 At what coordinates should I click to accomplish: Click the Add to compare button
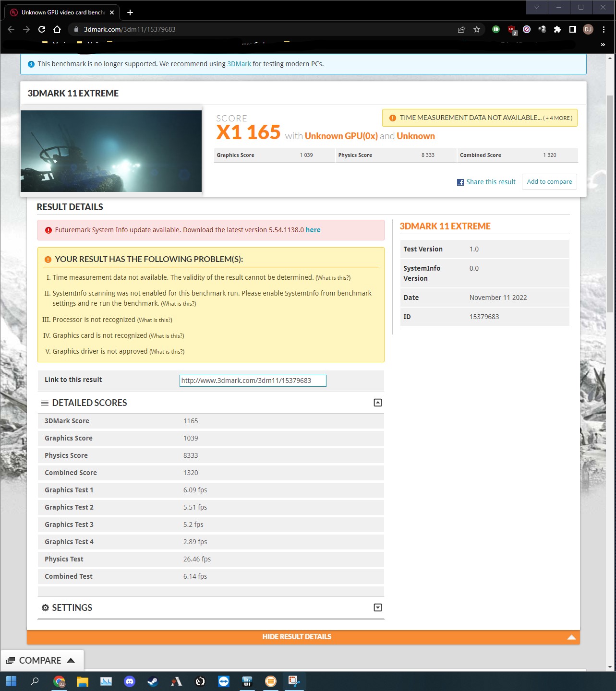(x=549, y=182)
